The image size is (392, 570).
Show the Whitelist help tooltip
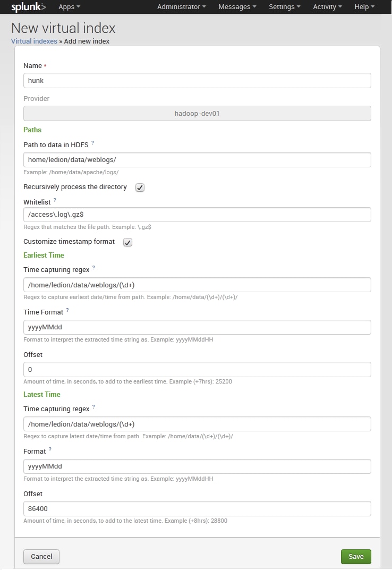(x=55, y=200)
